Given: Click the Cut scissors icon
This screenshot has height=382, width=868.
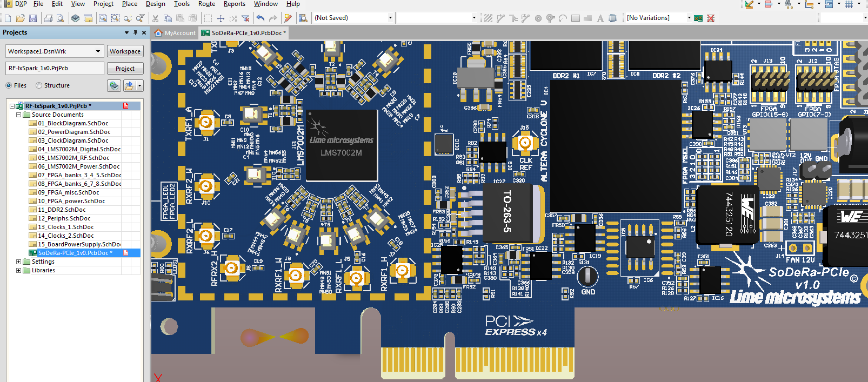Looking at the screenshot, I should point(155,18).
